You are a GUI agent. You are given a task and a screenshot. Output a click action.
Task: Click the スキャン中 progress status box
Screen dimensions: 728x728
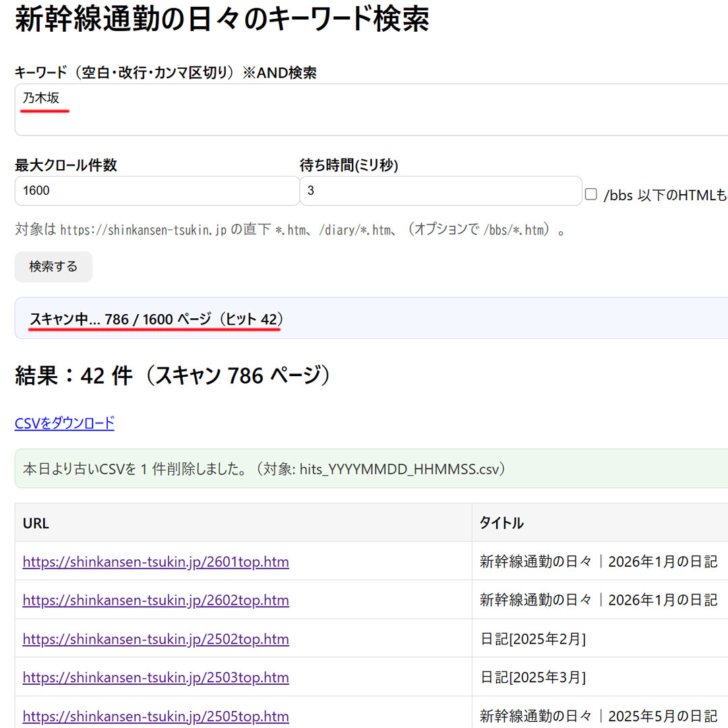(371, 319)
